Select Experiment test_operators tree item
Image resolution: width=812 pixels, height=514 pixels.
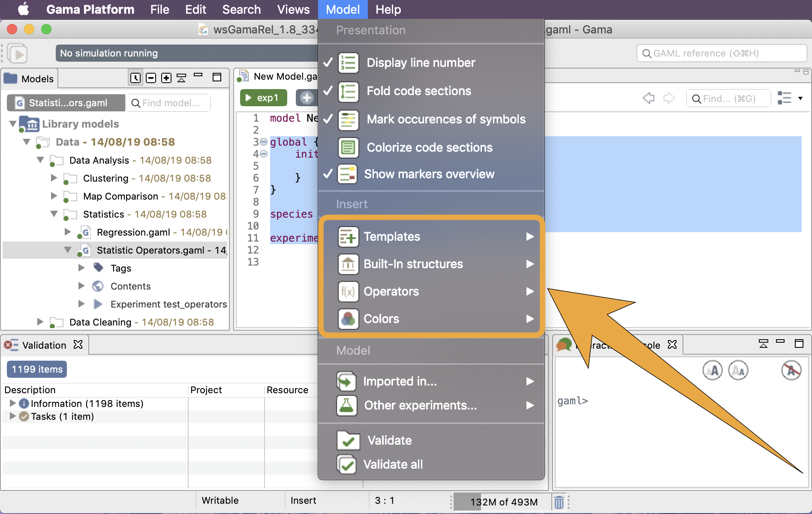coord(168,304)
